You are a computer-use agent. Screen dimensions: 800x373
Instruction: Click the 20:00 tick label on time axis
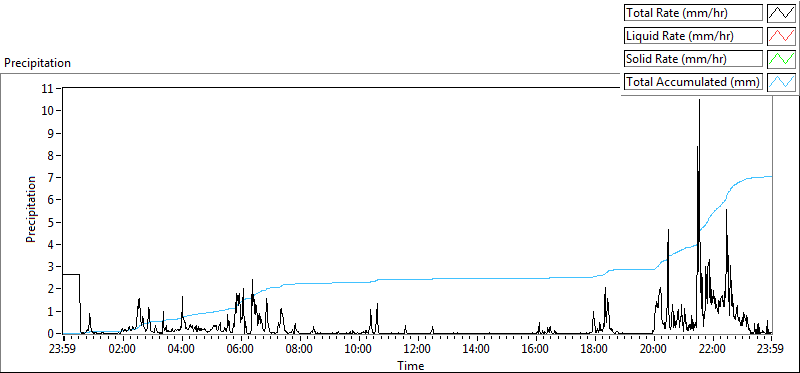coord(654,350)
